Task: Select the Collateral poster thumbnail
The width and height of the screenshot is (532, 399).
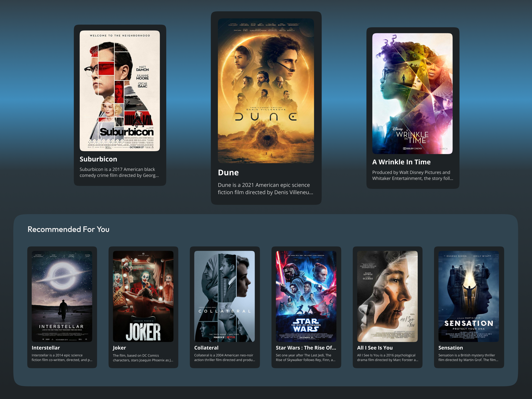Action: pyautogui.click(x=224, y=296)
